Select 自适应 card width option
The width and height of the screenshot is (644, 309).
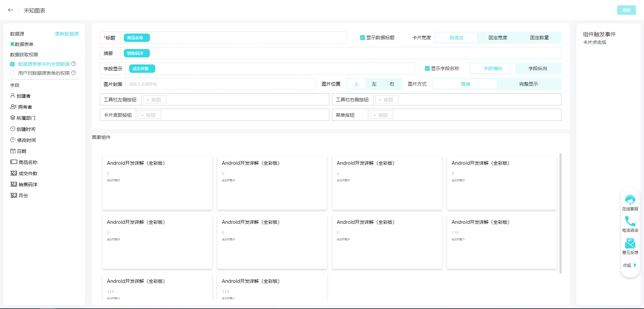[456, 38]
